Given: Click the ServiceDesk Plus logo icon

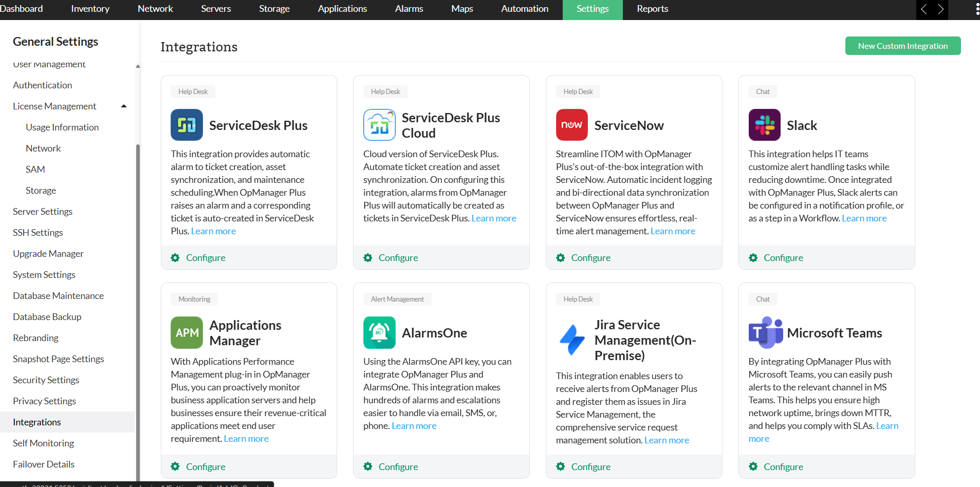Looking at the screenshot, I should tap(187, 125).
